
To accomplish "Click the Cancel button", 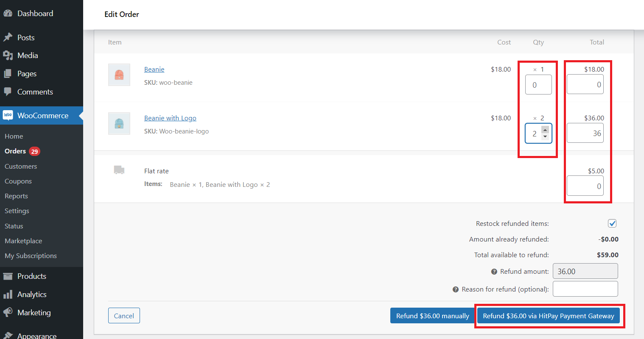I will pos(124,316).
